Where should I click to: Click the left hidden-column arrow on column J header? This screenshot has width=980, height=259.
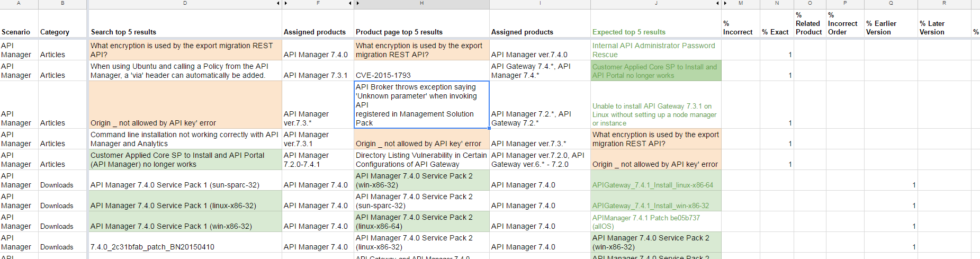coord(717,4)
